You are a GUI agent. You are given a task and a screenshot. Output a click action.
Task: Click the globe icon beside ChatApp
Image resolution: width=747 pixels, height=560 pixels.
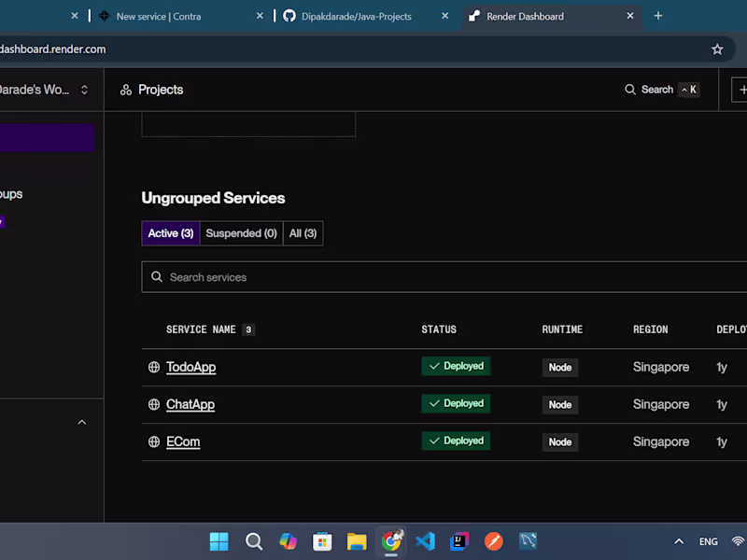(x=153, y=404)
